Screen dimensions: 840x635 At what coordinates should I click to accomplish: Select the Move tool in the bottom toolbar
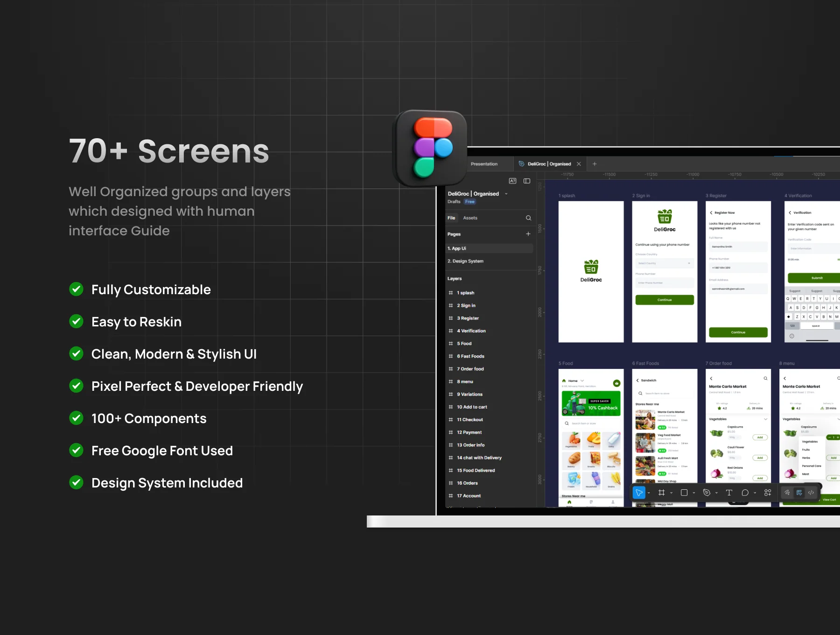pyautogui.click(x=639, y=493)
